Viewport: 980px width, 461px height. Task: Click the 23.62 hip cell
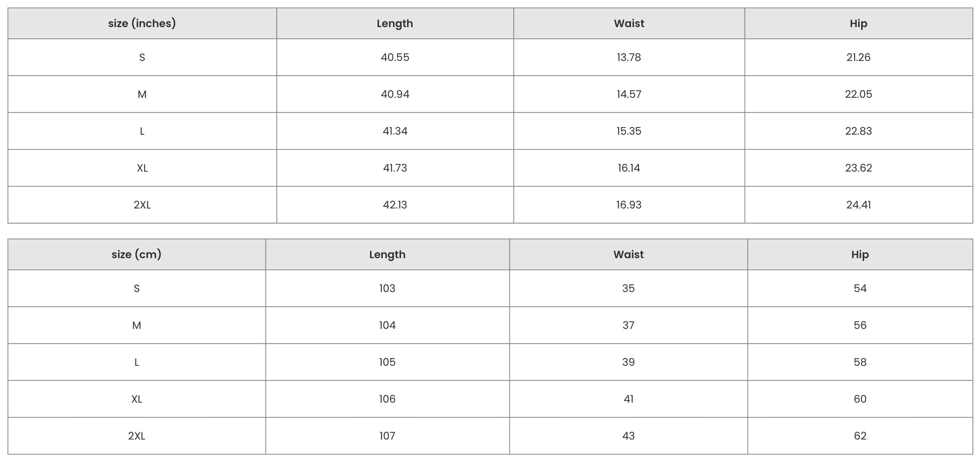(858, 168)
